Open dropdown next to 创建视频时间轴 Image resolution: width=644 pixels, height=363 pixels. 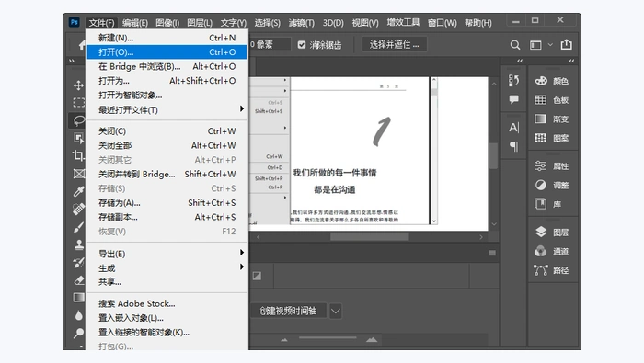coord(336,311)
